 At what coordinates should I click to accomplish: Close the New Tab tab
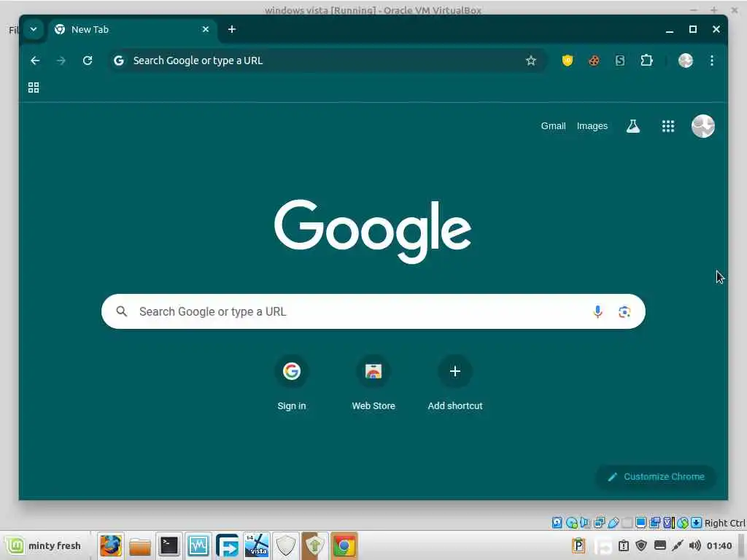click(205, 29)
